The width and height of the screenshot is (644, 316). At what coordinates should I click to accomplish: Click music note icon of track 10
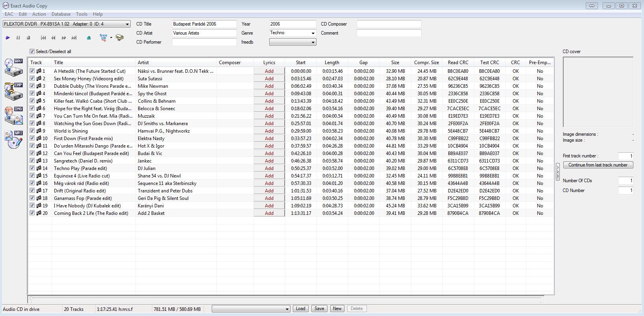(39, 139)
